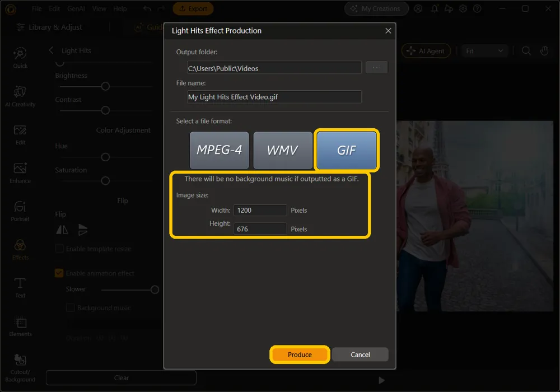Open the Fit zoom dropdown
The height and width of the screenshot is (392, 560).
pos(484,51)
